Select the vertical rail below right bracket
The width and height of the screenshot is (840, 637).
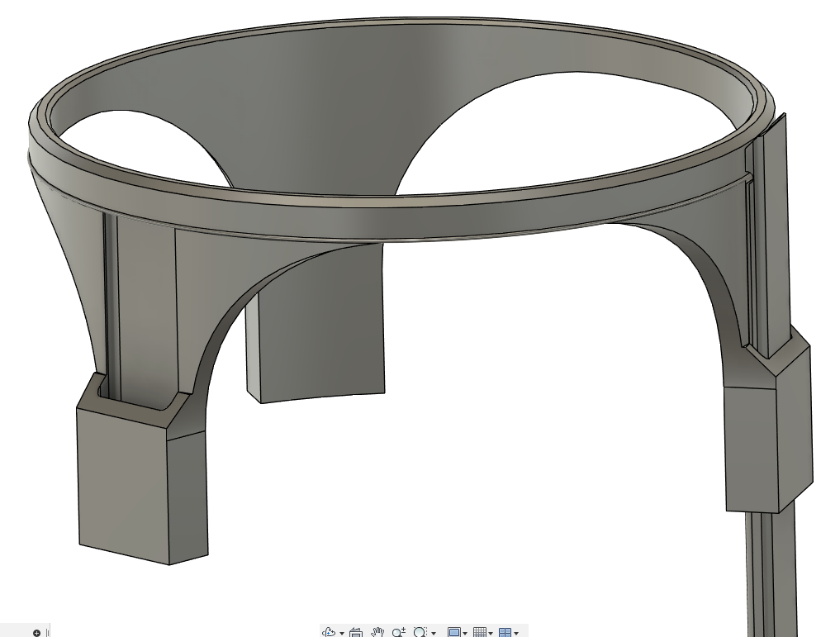click(771, 573)
